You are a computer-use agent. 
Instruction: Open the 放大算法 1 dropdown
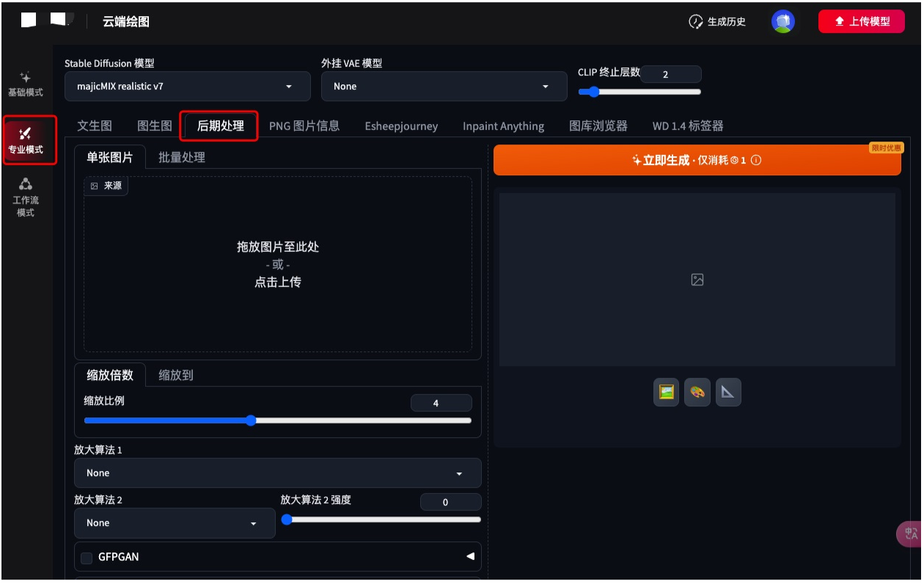277,473
